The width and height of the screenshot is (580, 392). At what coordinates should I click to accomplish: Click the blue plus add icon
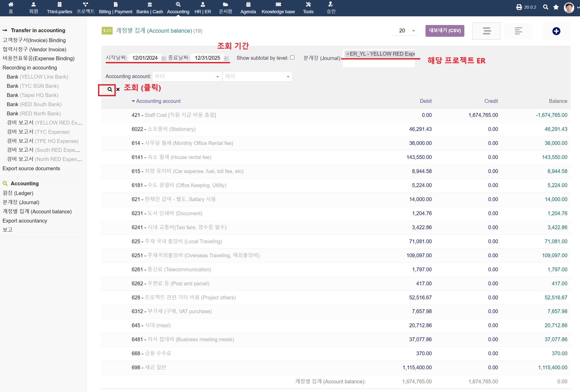556,31
